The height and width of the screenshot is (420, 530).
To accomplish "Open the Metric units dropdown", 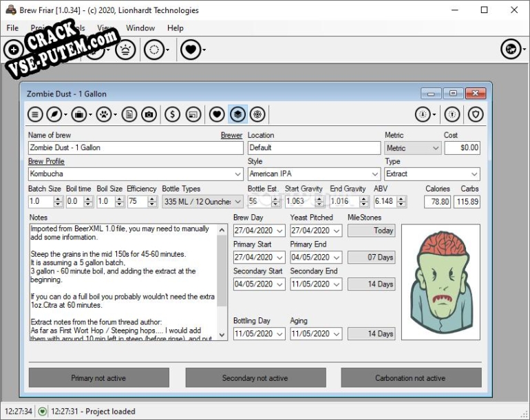I will click(x=436, y=148).
